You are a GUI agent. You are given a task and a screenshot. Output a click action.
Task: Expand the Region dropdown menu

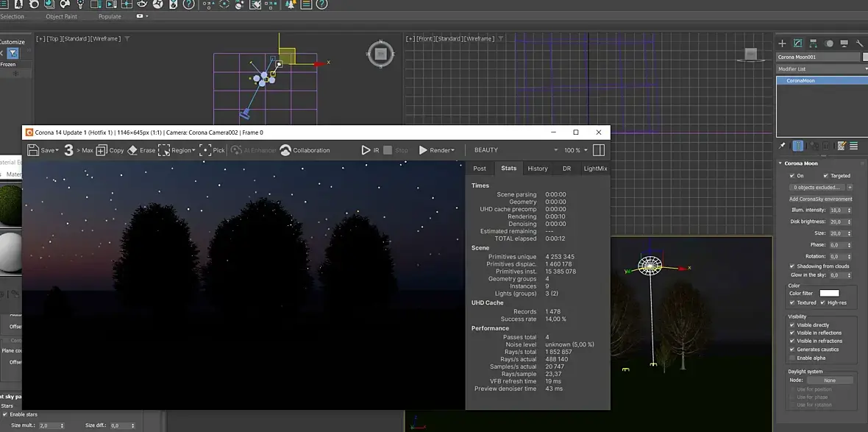tap(193, 150)
